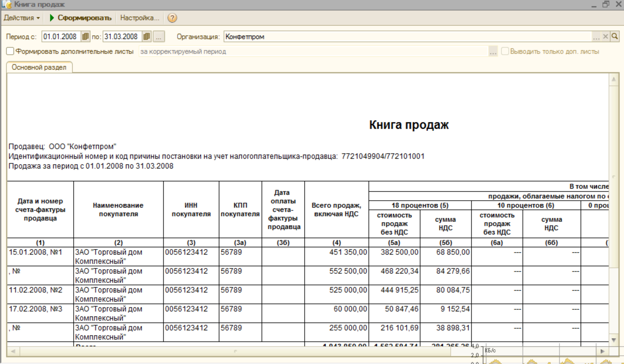This screenshot has width=624, height=364.
Task: Click header Всего продаж, включая НДС
Action: pyautogui.click(x=336, y=210)
